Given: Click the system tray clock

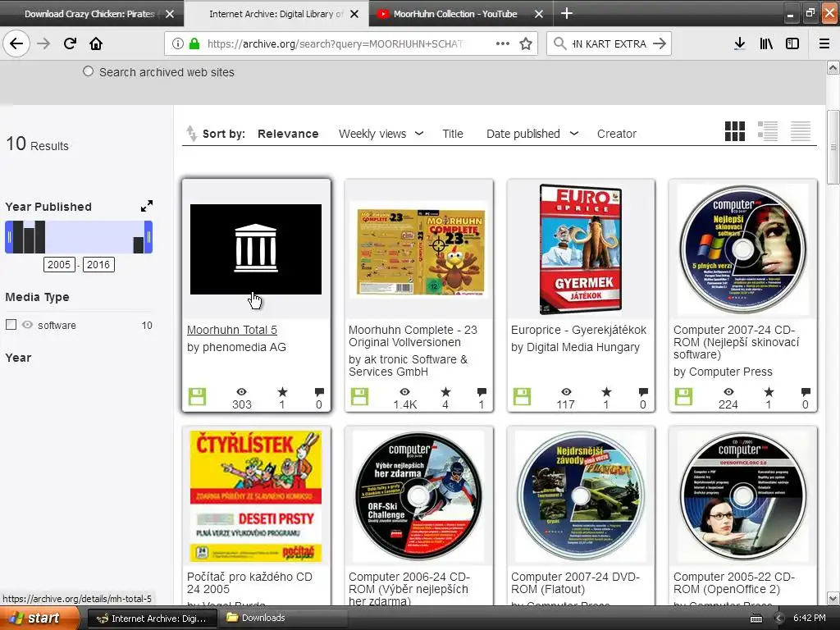Looking at the screenshot, I should point(810,619).
